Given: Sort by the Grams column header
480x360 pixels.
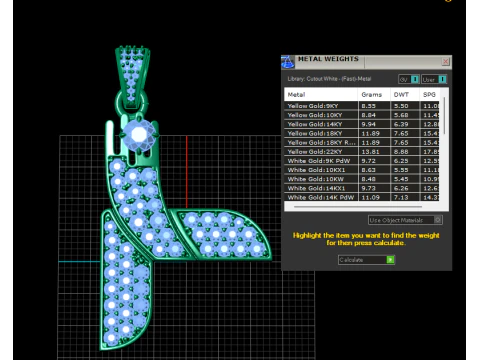Looking at the screenshot, I should [374, 95].
